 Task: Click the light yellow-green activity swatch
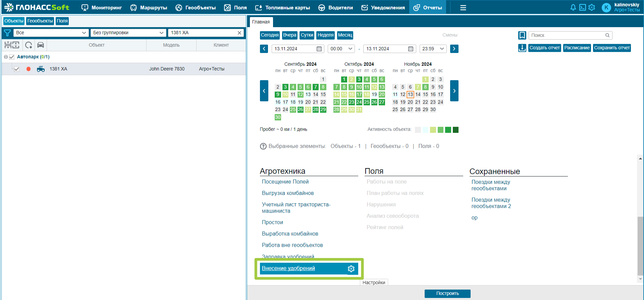(x=433, y=130)
